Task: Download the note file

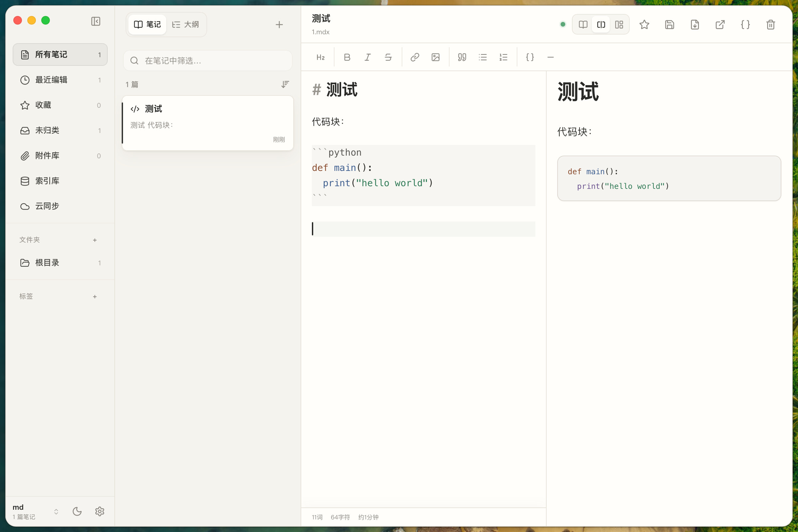Action: [x=695, y=25]
